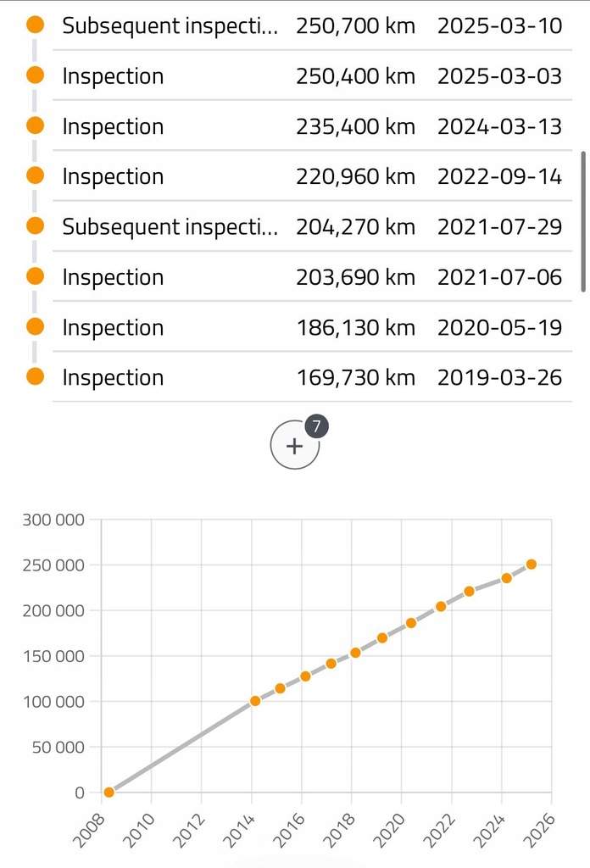The image size is (590, 868).
Task: Select the chart point near 200 000 in 2021
Action: 441,606
